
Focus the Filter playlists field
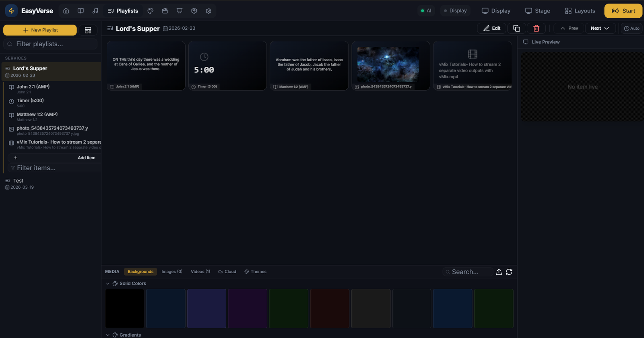point(50,44)
